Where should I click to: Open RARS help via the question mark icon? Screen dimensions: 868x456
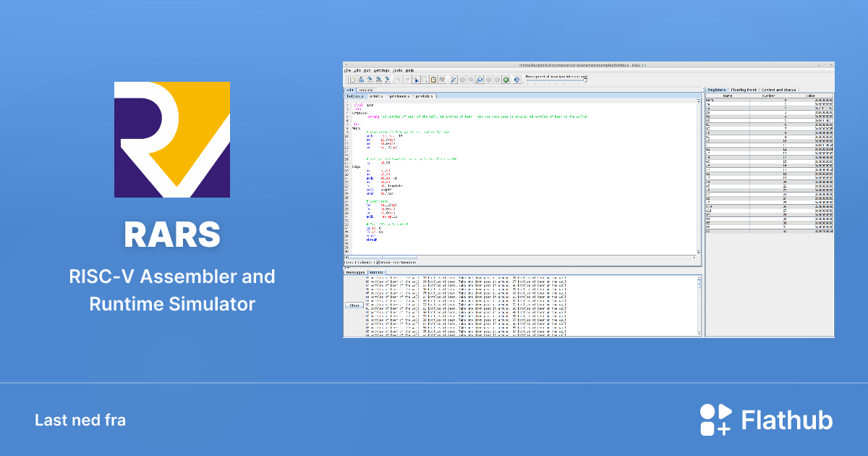tap(516, 79)
